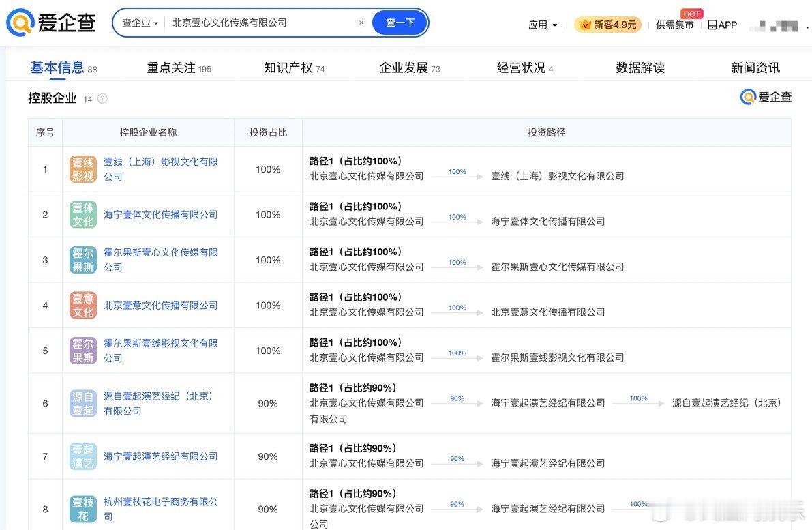The image size is (812, 530).
Task: Open the 新客4.9元 promotion badge
Action: tap(608, 25)
